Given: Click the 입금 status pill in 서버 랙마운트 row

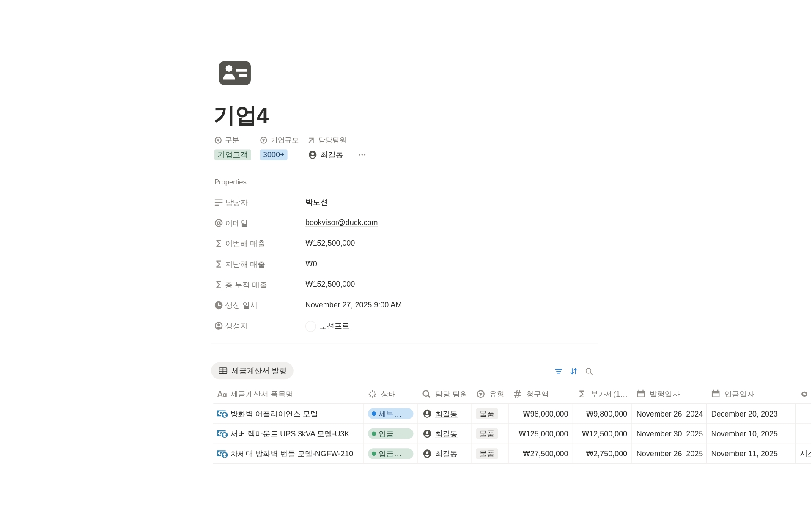Looking at the screenshot, I should [x=390, y=434].
